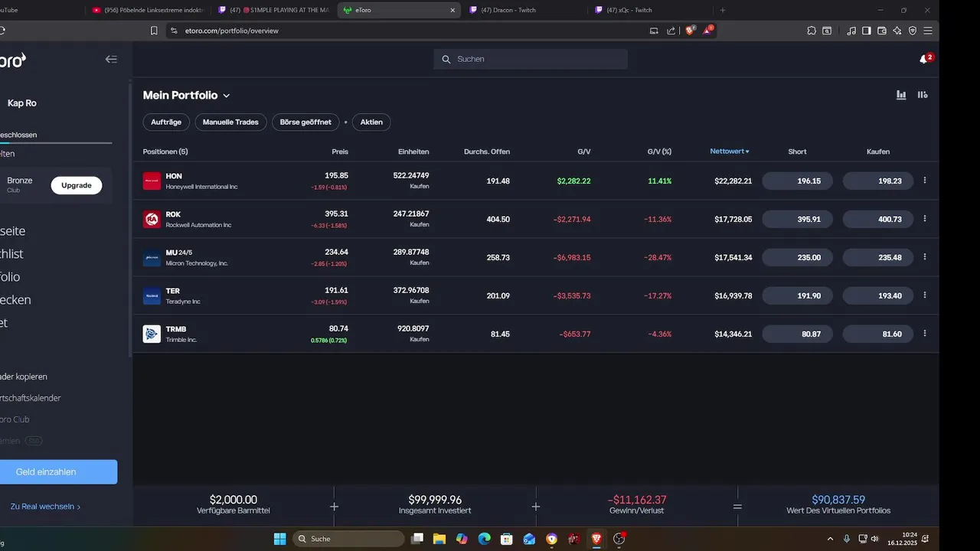This screenshot has width=980, height=551.
Task: Click the etoro.com address bar URL
Action: point(231,31)
